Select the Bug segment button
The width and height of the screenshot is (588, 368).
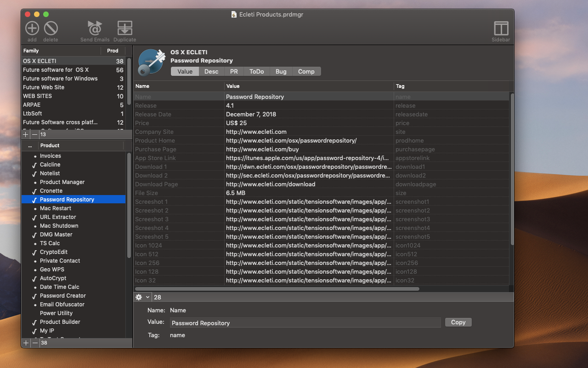click(x=281, y=71)
